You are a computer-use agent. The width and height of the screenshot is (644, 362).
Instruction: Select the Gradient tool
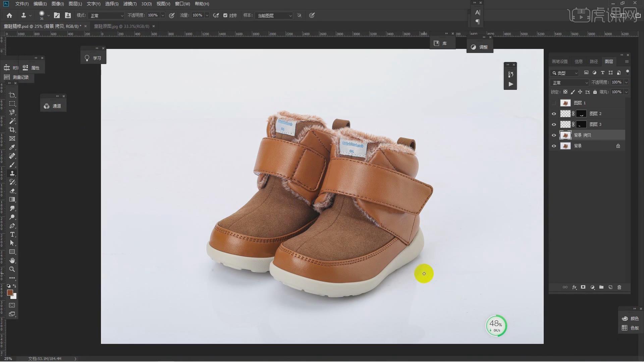(12, 200)
